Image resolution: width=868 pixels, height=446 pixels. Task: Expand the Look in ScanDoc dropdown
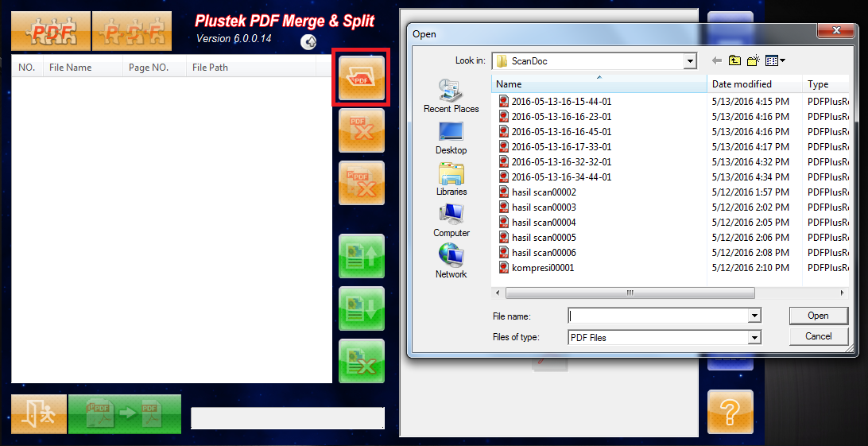coord(689,61)
